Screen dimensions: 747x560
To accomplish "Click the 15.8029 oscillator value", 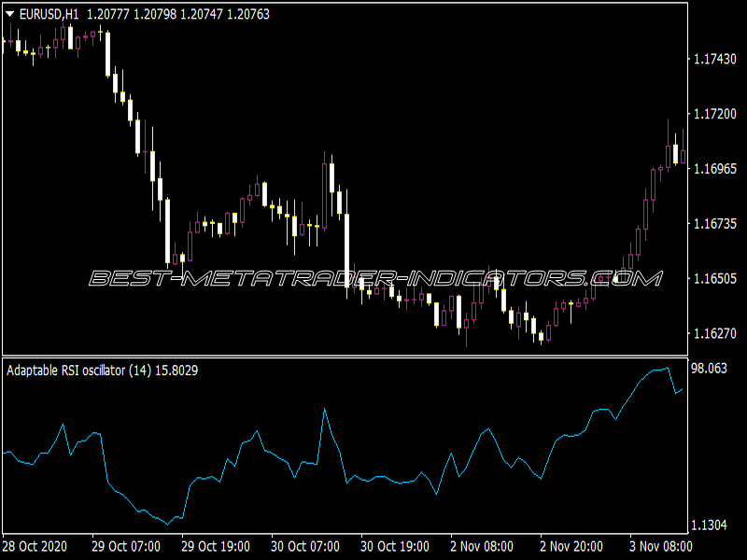I will pyautogui.click(x=176, y=371).
